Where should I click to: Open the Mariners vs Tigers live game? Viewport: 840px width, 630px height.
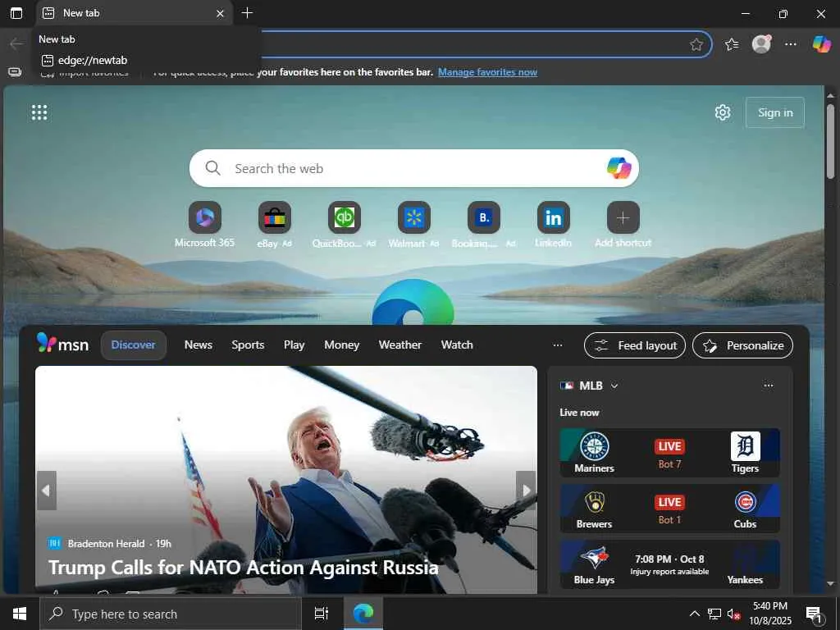pos(669,453)
